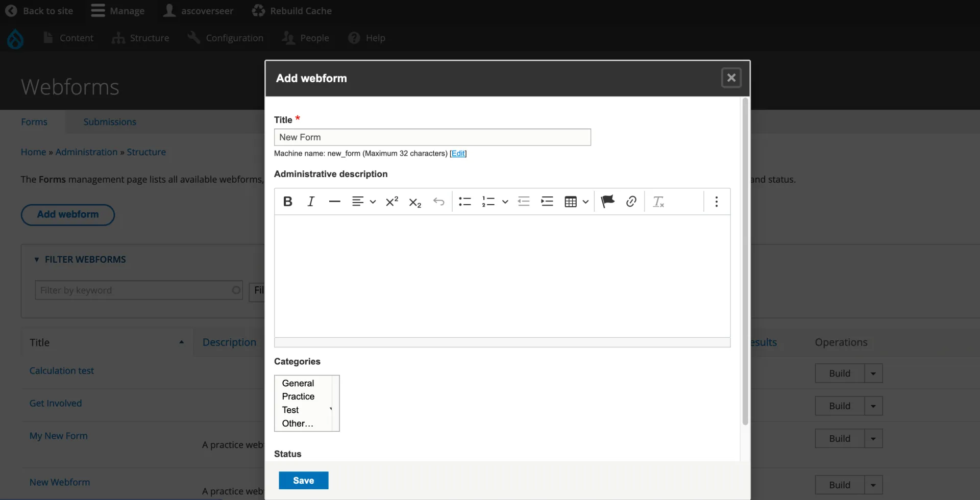Edit the machine name link
The height and width of the screenshot is (500, 980).
pos(458,153)
